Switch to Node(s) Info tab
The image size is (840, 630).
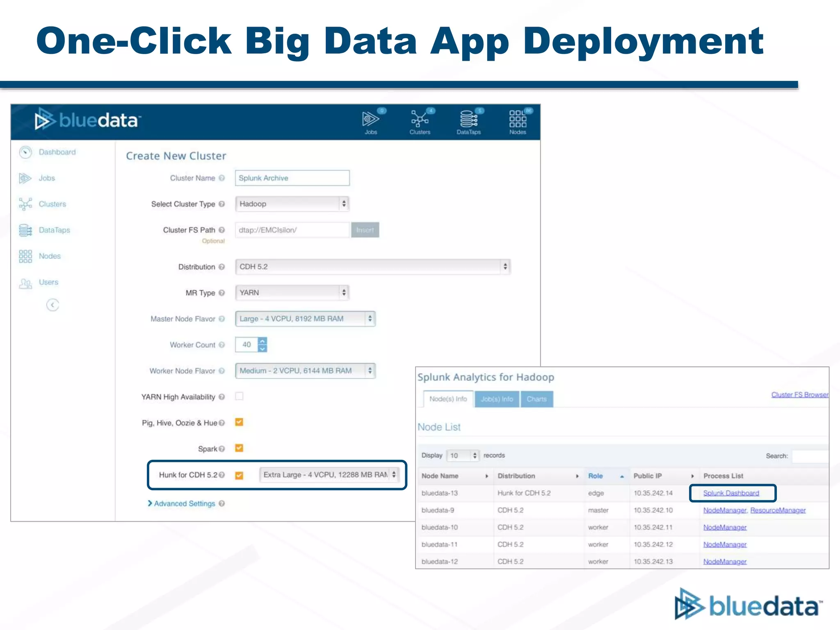coord(448,399)
